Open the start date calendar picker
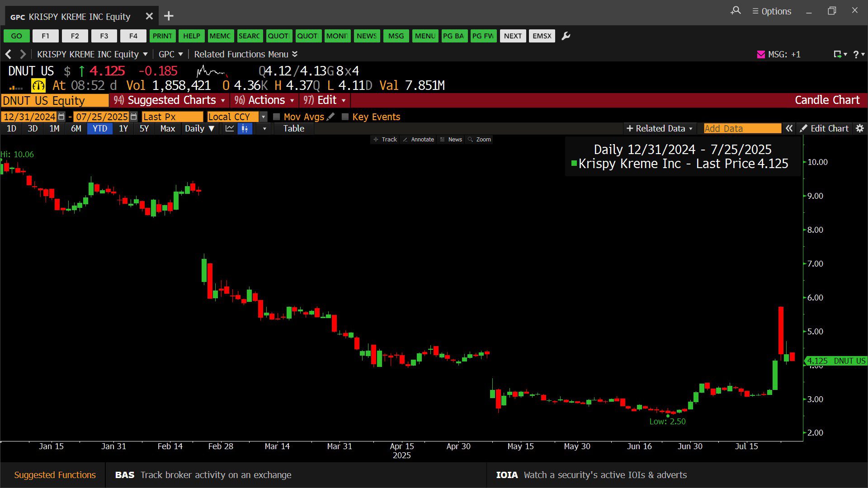The height and width of the screenshot is (488, 868). click(61, 117)
